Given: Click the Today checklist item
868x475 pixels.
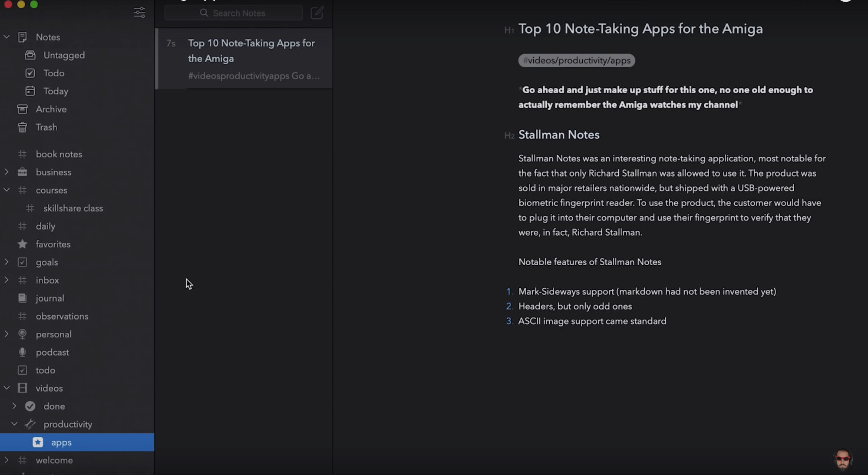Looking at the screenshot, I should pos(56,91).
